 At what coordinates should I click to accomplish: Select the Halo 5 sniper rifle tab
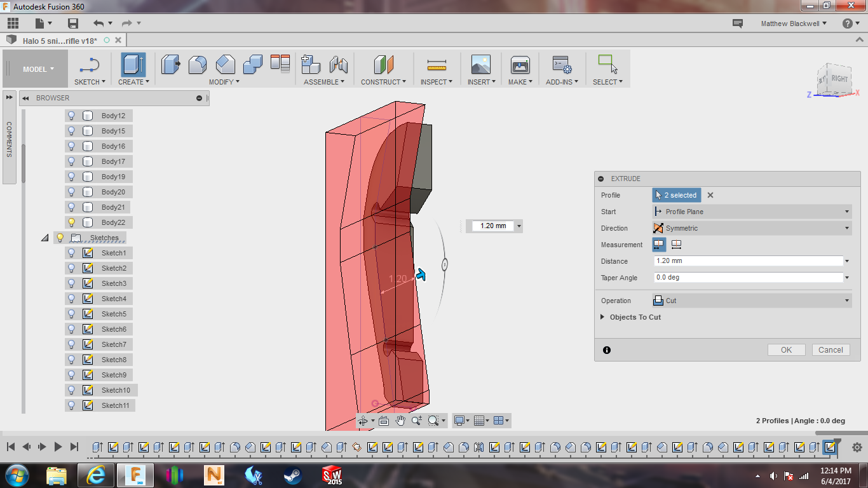pos(60,40)
